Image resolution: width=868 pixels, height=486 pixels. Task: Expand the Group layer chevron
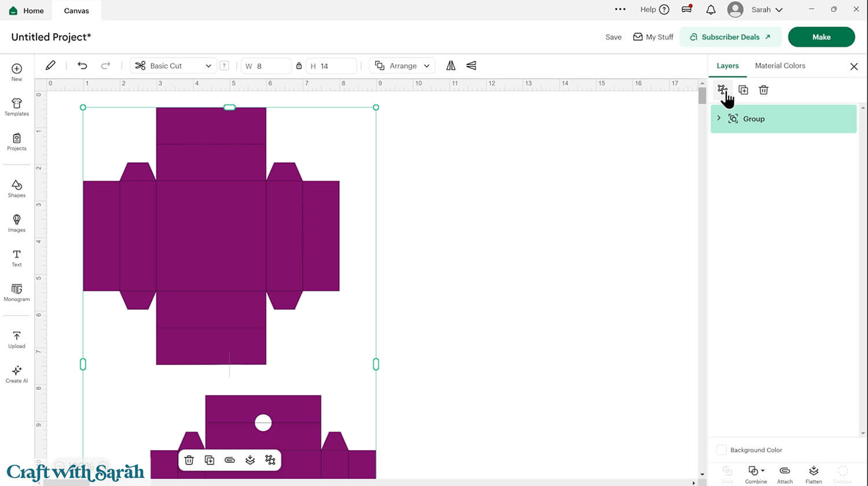719,118
